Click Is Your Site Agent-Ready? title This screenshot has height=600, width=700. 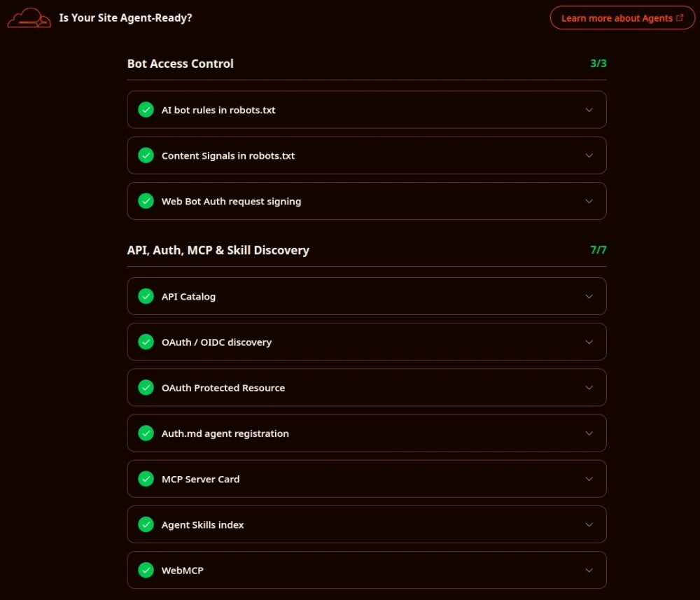(125, 18)
